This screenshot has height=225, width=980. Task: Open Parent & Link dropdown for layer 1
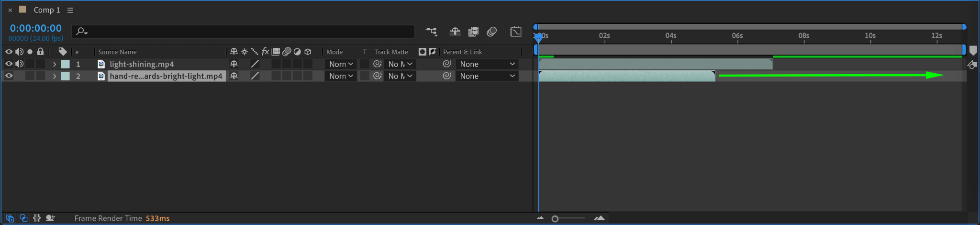pyautogui.click(x=487, y=64)
